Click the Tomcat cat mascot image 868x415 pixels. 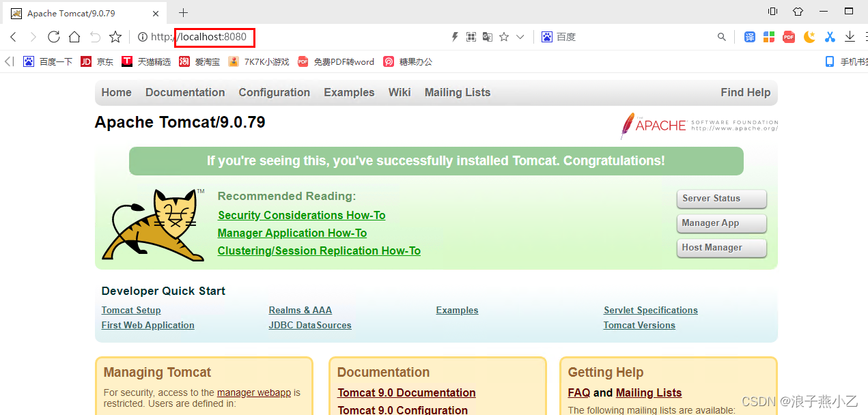(x=154, y=225)
